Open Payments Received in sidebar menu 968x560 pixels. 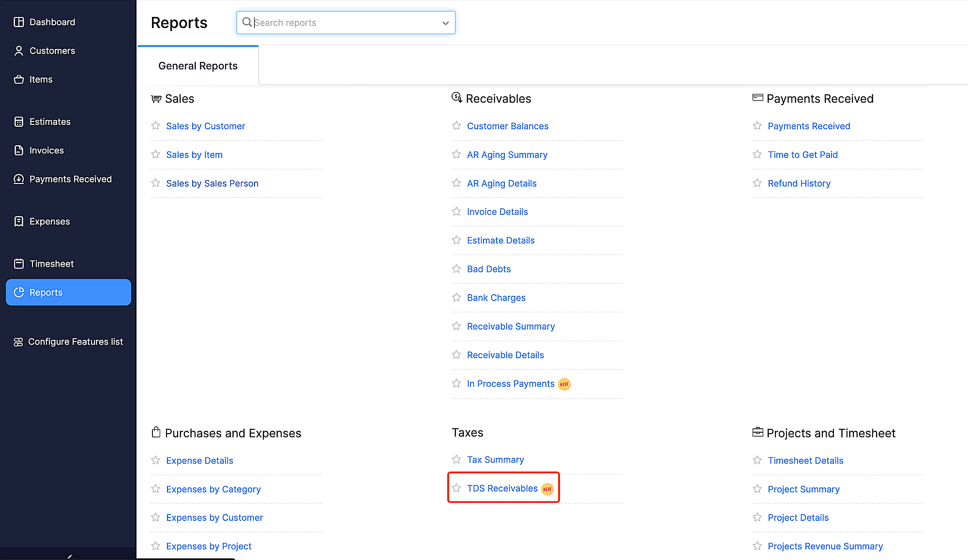pyautogui.click(x=70, y=179)
